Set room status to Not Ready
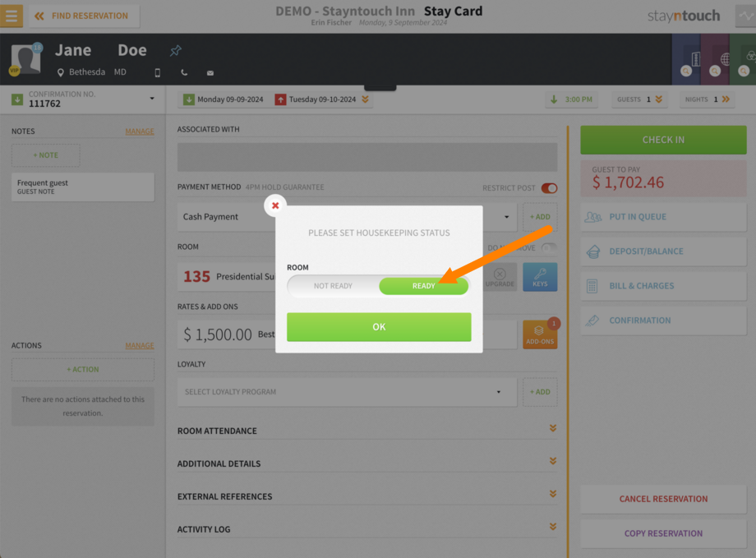 (333, 286)
